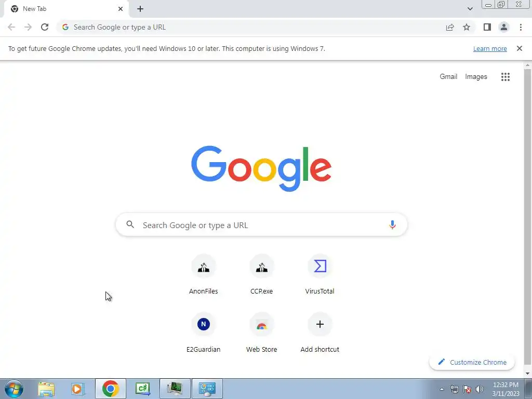This screenshot has height=399, width=532.
Task: Start voice search with the microphone icon
Action: coord(392,224)
